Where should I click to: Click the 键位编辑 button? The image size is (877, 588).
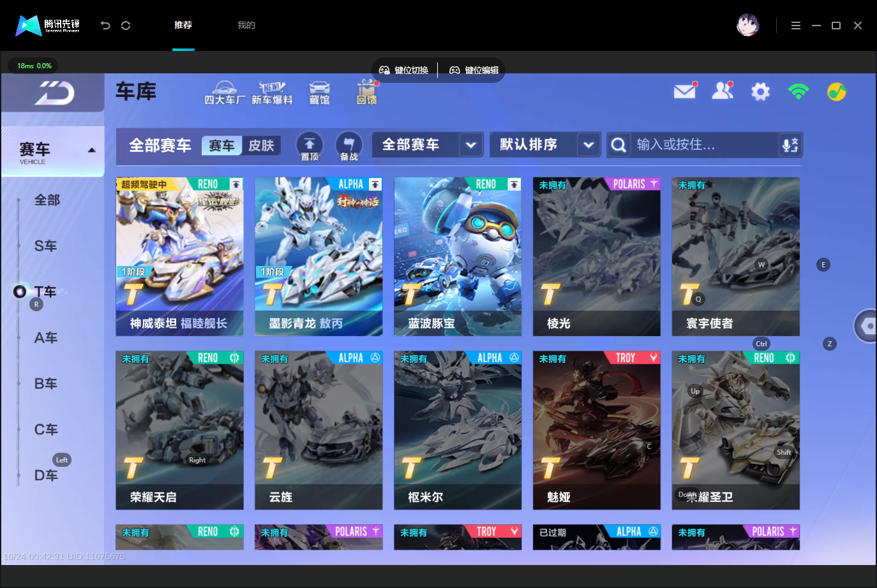[x=474, y=70]
